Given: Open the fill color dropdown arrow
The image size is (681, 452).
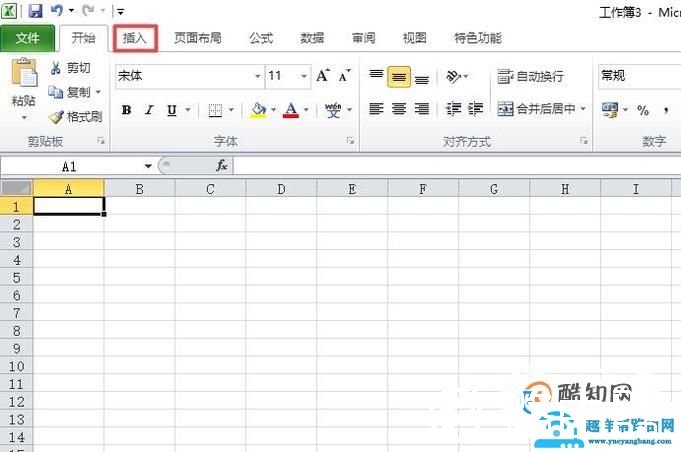Looking at the screenshot, I should tap(274, 109).
